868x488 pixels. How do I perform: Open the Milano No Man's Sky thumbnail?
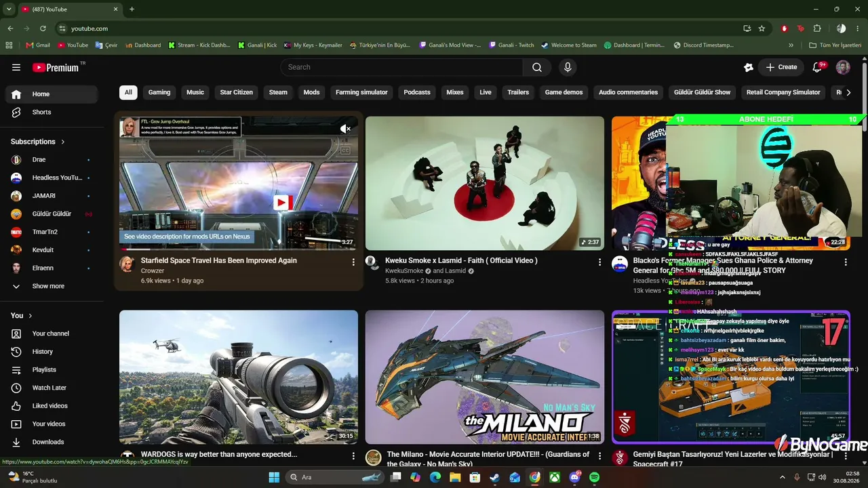coord(485,377)
